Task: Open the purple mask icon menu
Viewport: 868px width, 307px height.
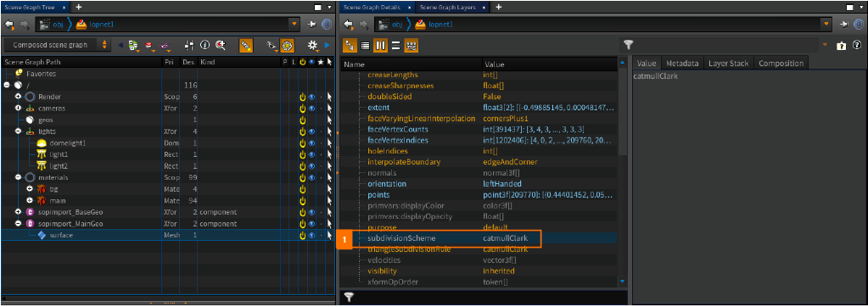Action: [x=165, y=45]
